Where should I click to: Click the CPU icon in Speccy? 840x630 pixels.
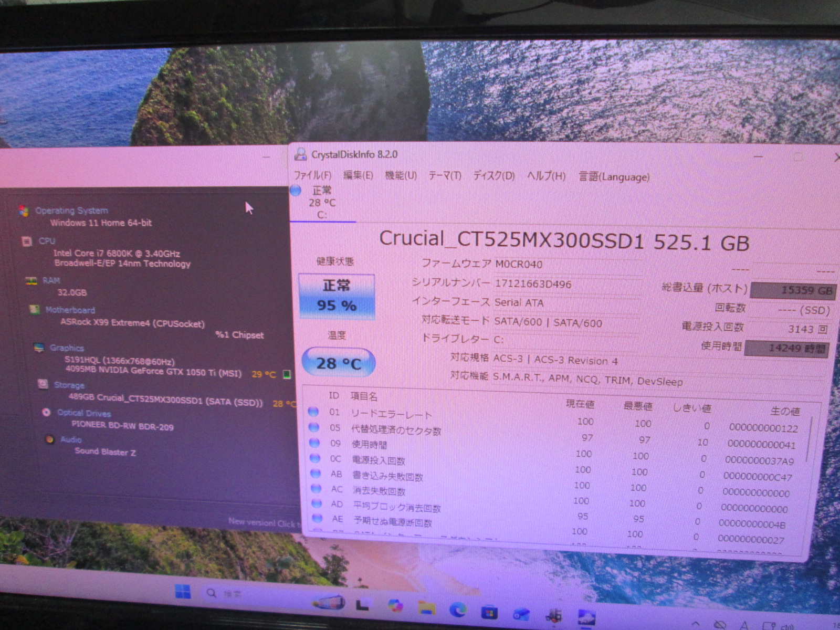coord(26,241)
